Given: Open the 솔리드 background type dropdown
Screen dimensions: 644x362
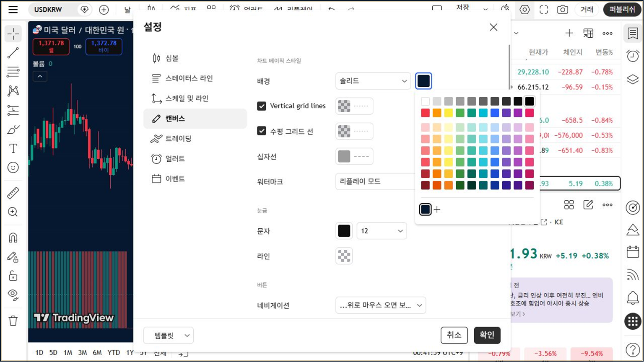Looking at the screenshot, I should pos(373,81).
